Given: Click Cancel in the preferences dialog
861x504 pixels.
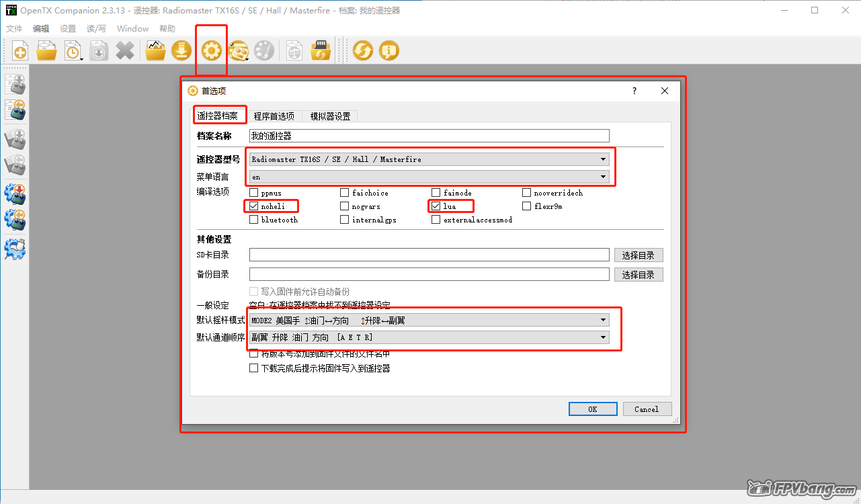Looking at the screenshot, I should (647, 409).
